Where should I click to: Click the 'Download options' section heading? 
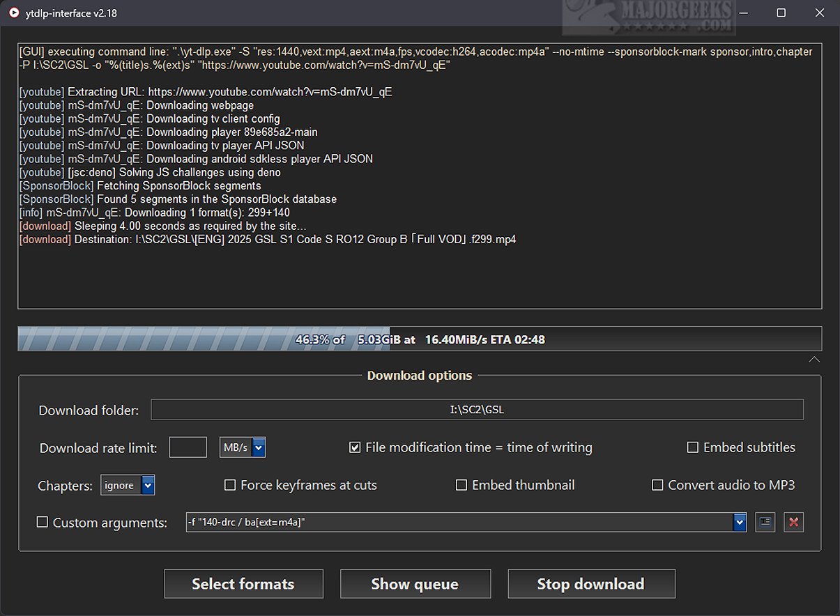point(420,376)
